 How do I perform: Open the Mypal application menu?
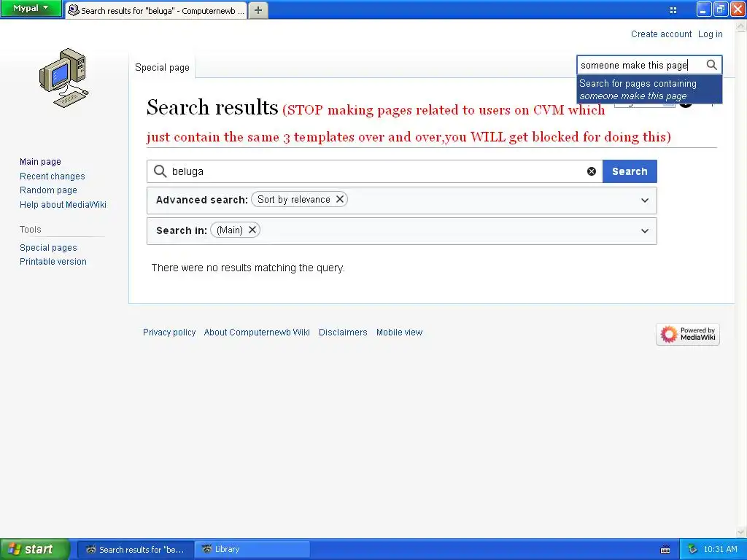31,9
